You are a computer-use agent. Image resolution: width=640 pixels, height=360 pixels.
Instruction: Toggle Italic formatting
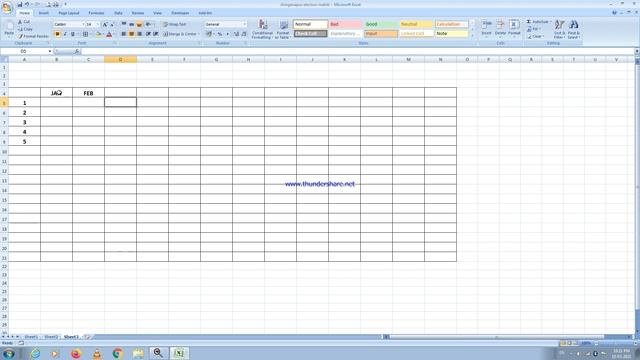(65, 34)
